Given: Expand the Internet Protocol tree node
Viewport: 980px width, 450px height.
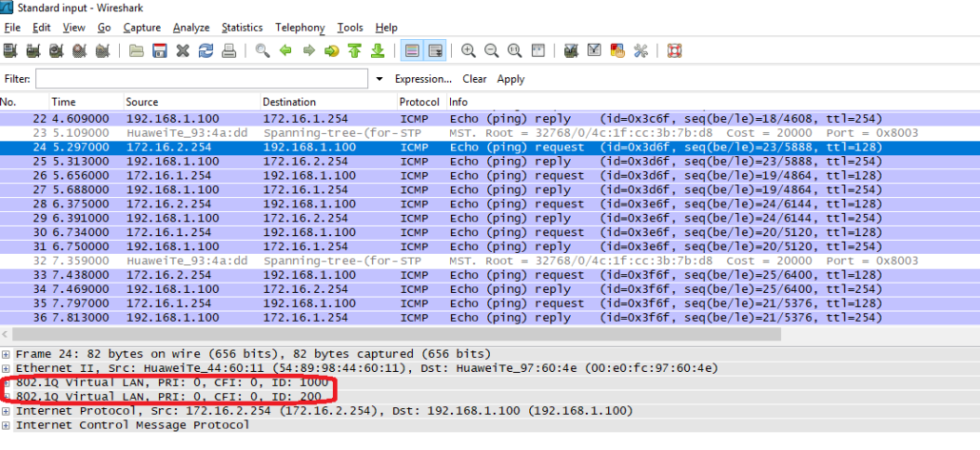Looking at the screenshot, I should (x=7, y=411).
